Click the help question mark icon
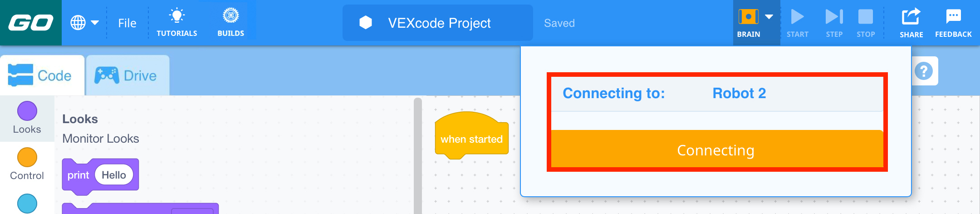The width and height of the screenshot is (980, 214). pyautogui.click(x=924, y=71)
